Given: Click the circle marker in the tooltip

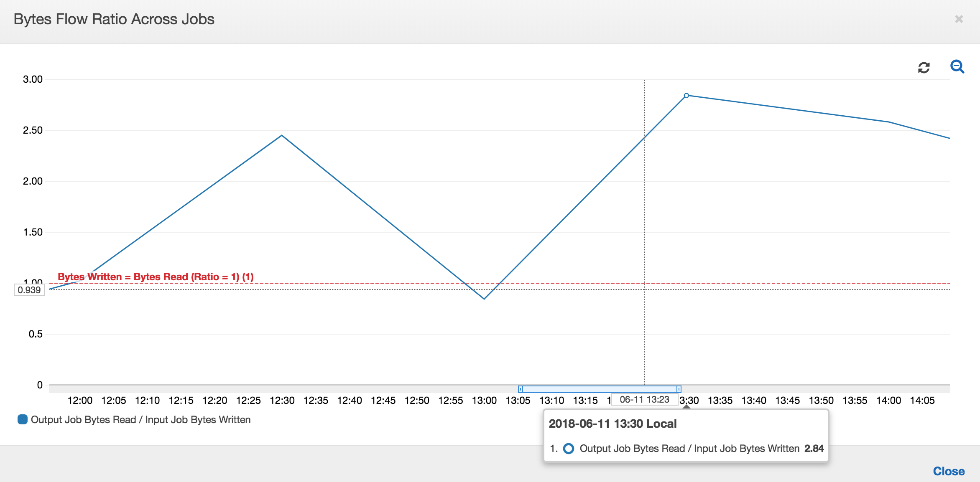Looking at the screenshot, I should click(569, 449).
